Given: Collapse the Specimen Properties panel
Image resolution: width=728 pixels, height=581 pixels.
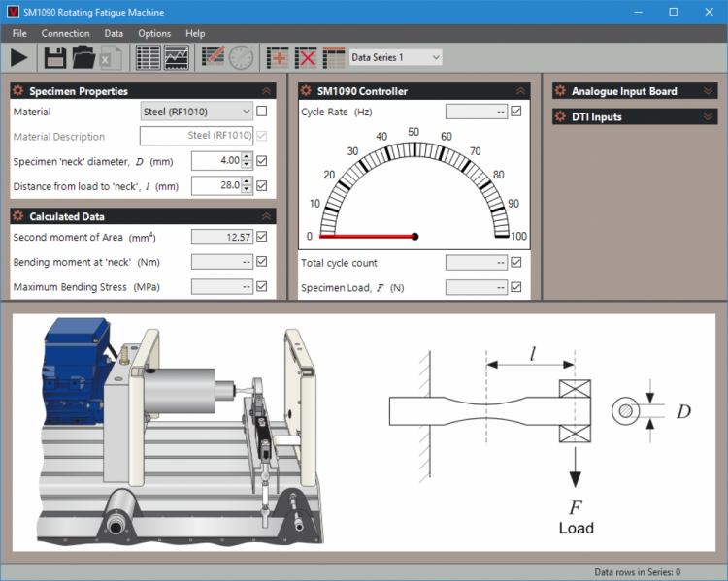Looking at the screenshot, I should 266,91.
